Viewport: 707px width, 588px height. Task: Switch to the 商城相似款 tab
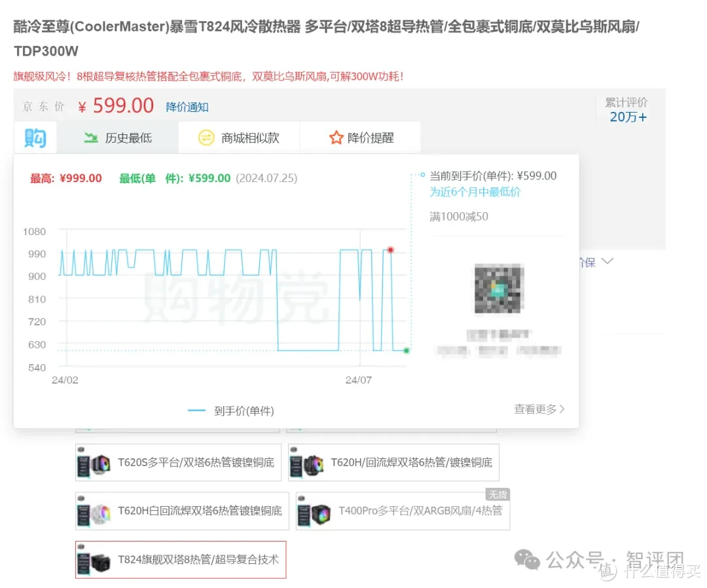pos(239,138)
